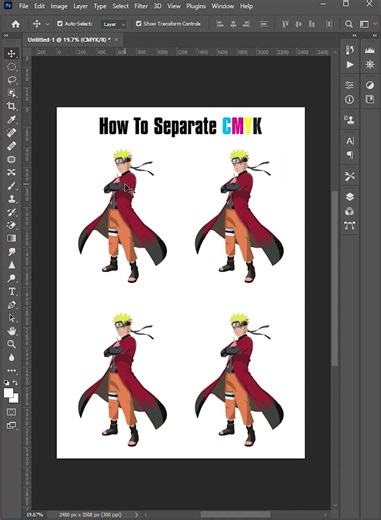Viewport: 381px width, 520px height.
Task: Select the Sharpen triangle tool
Action: 11,265
